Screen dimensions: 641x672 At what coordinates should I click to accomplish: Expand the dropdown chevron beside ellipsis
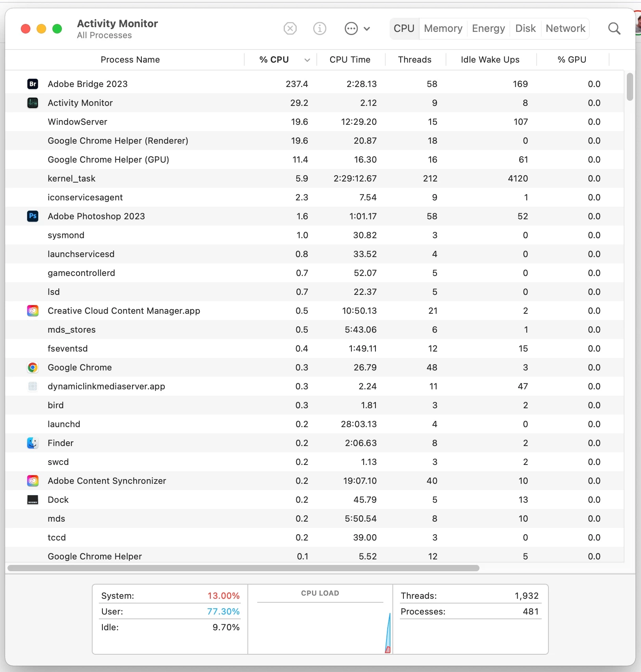coord(367,29)
